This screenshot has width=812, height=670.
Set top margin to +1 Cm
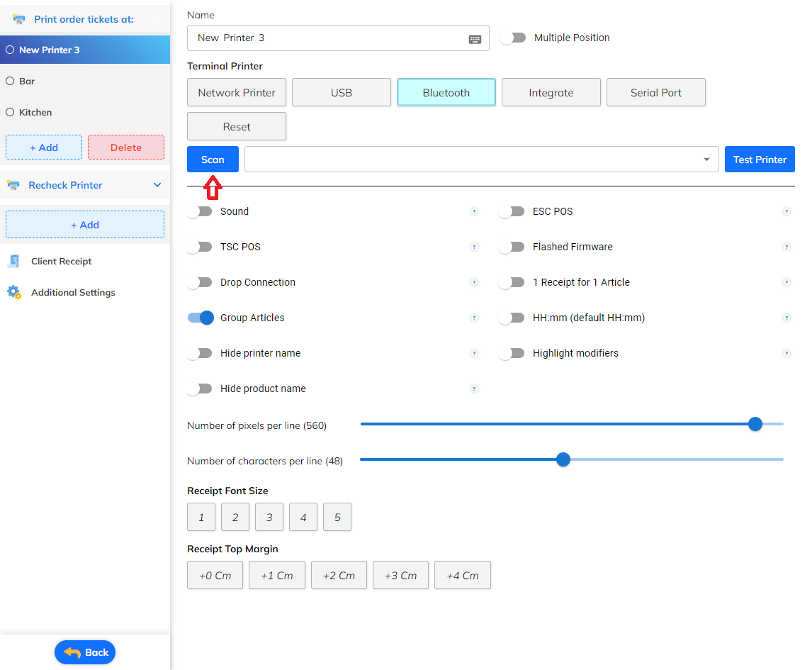277,575
